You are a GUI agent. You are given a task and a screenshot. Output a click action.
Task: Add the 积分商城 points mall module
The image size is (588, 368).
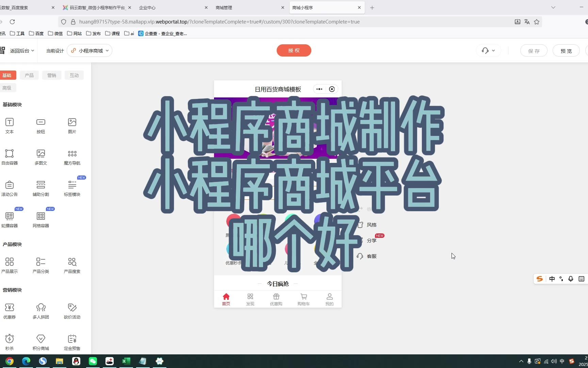tap(41, 342)
